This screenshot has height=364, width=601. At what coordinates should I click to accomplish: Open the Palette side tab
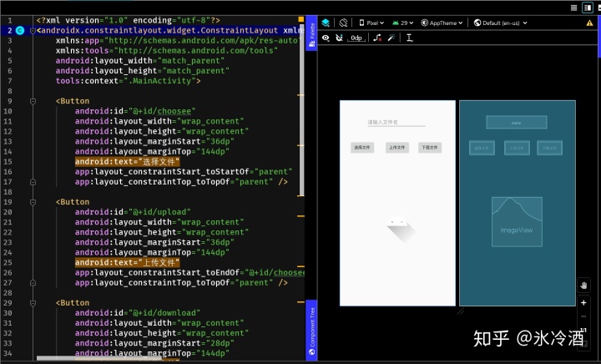[x=311, y=33]
